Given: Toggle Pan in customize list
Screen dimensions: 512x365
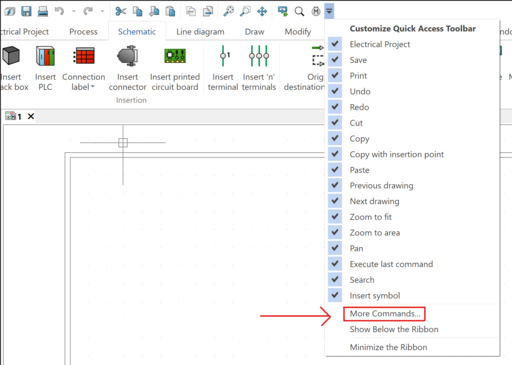Looking at the screenshot, I should point(413,248).
